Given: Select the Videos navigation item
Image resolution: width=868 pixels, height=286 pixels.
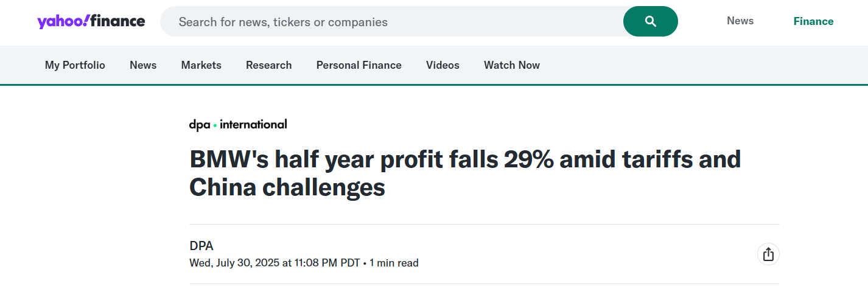Looking at the screenshot, I should point(443,65).
